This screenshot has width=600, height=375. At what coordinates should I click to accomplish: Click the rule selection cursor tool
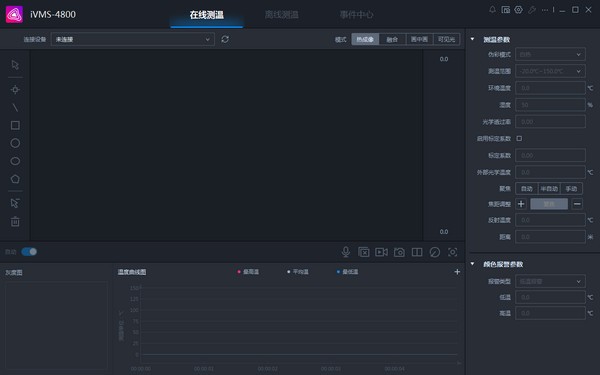[x=15, y=203]
